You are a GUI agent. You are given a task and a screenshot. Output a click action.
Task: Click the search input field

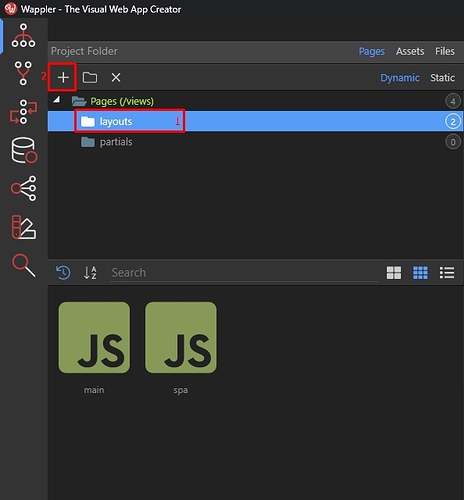point(244,273)
